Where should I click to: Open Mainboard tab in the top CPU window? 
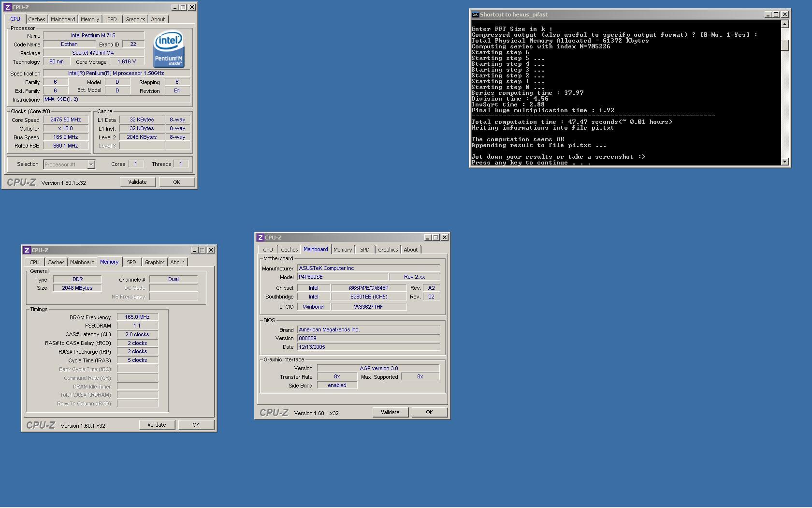(63, 19)
